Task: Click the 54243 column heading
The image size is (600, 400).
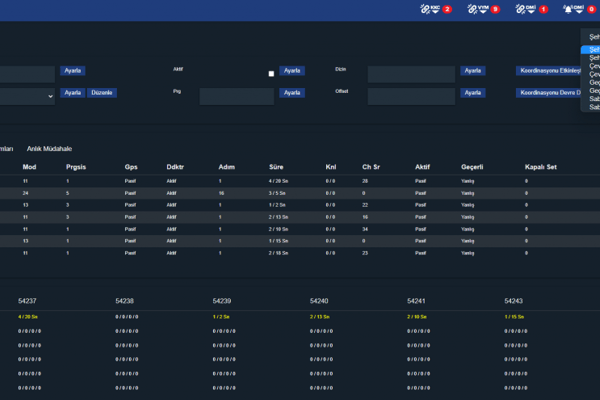Action: pos(513,301)
